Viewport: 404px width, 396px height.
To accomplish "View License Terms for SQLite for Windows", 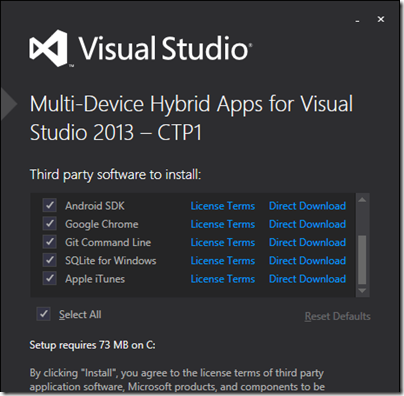I will coord(223,260).
